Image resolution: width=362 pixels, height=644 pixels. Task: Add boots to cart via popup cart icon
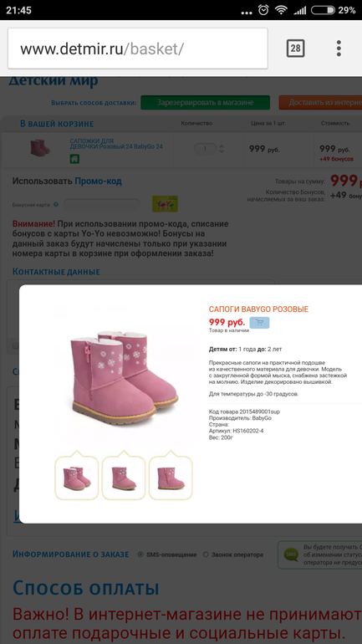259,323
